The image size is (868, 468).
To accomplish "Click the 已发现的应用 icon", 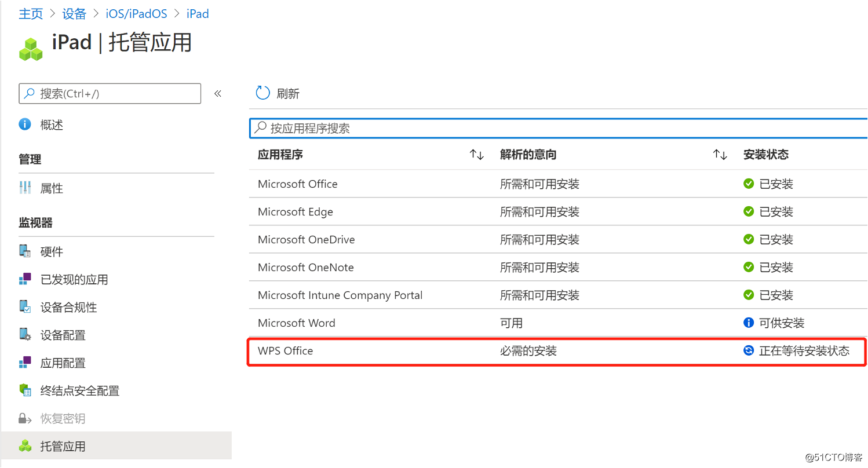I will (25, 279).
